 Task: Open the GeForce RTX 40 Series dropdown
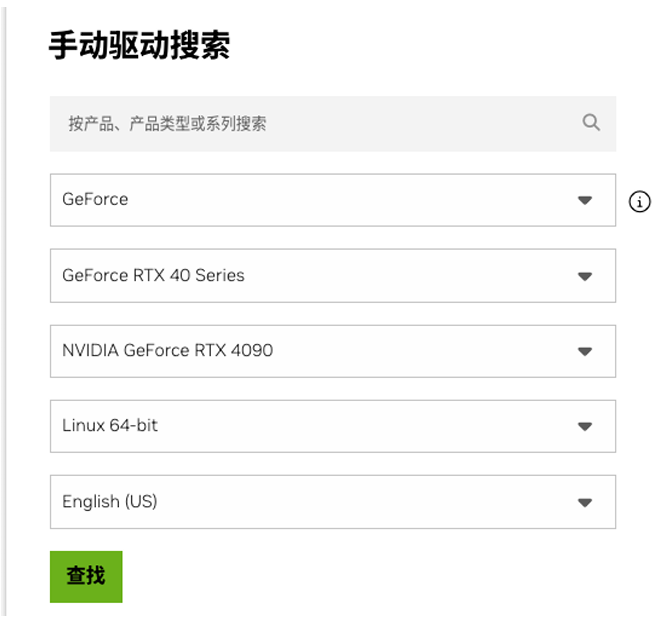333,276
